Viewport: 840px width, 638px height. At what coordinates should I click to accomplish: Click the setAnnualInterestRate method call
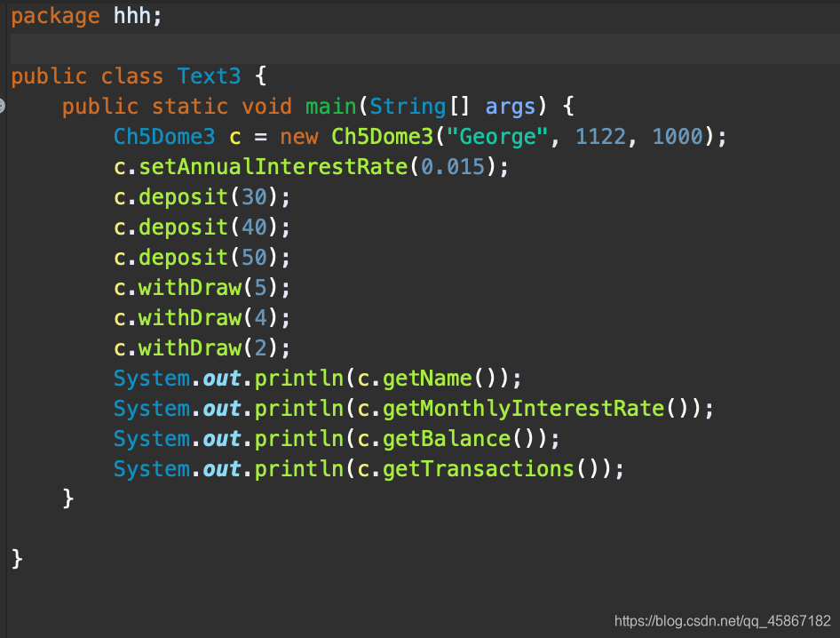273,167
